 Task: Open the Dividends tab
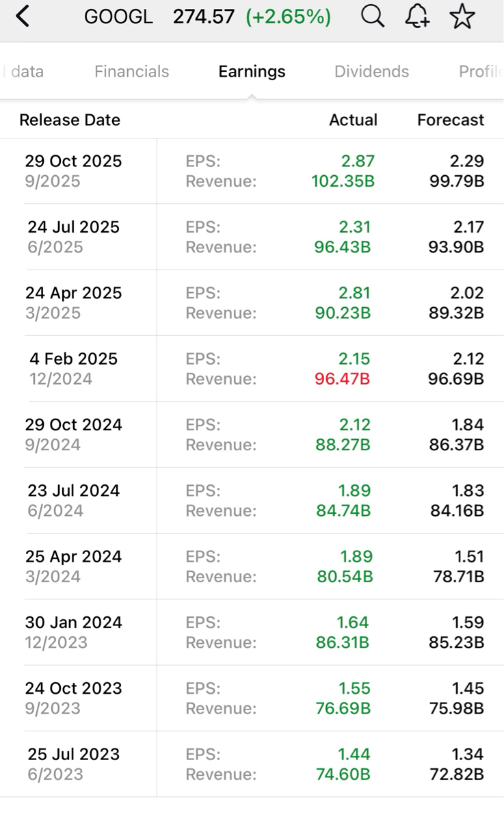click(371, 72)
